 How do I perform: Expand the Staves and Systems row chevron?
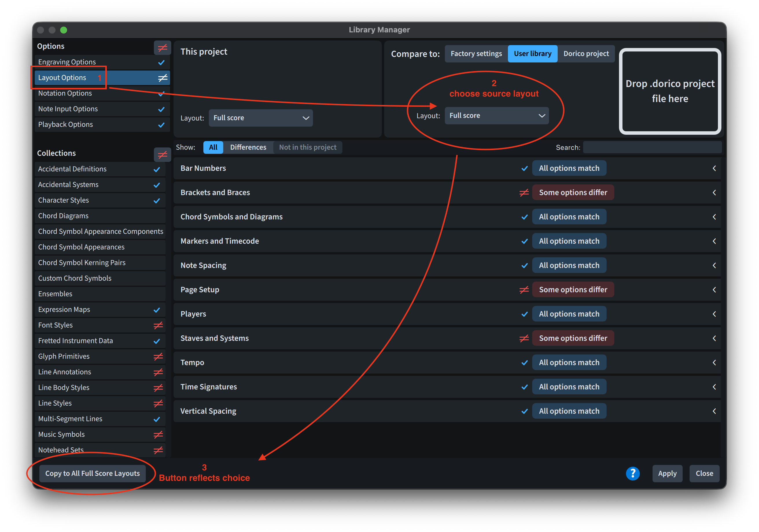[x=714, y=338]
